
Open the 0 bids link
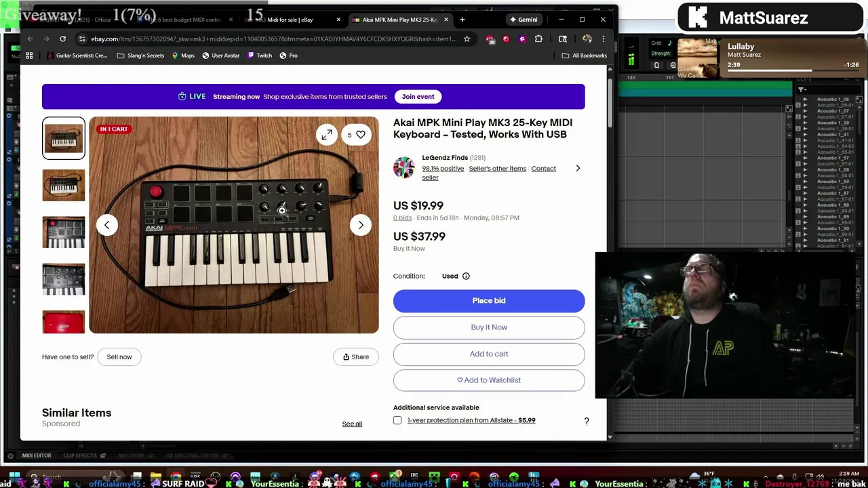[x=402, y=218]
